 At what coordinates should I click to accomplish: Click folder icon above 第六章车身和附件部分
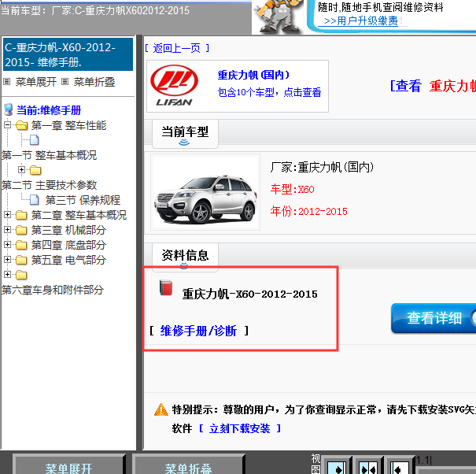click(x=21, y=275)
